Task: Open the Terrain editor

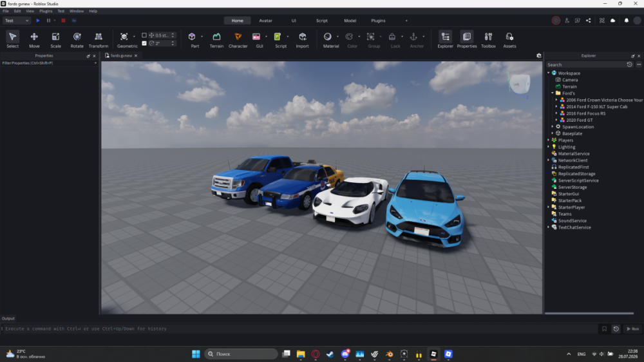Action: (x=216, y=40)
